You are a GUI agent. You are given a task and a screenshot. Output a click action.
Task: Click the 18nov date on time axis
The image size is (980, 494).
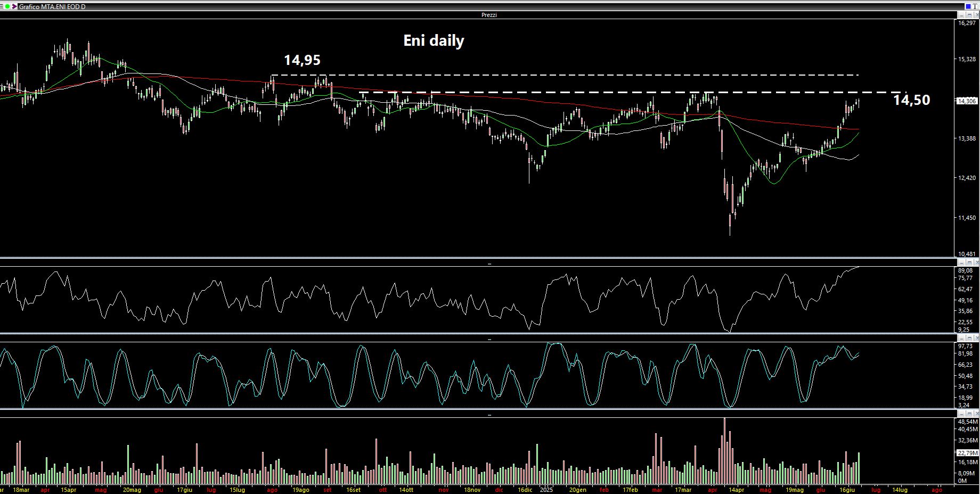[x=472, y=490]
